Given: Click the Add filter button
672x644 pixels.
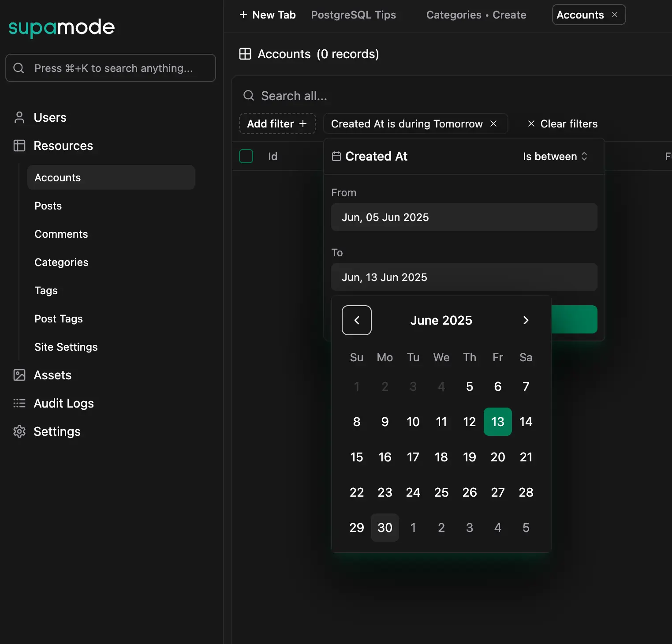Looking at the screenshot, I should tap(277, 124).
